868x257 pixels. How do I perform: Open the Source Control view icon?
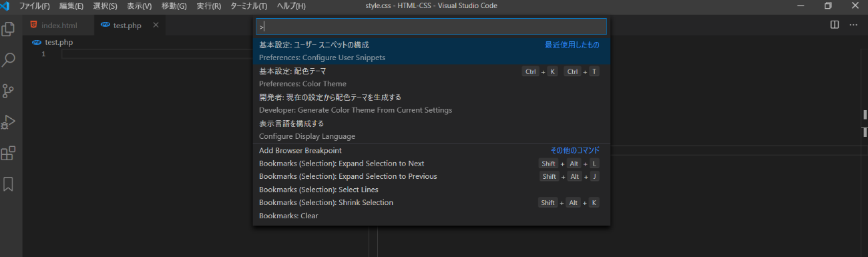[x=9, y=91]
